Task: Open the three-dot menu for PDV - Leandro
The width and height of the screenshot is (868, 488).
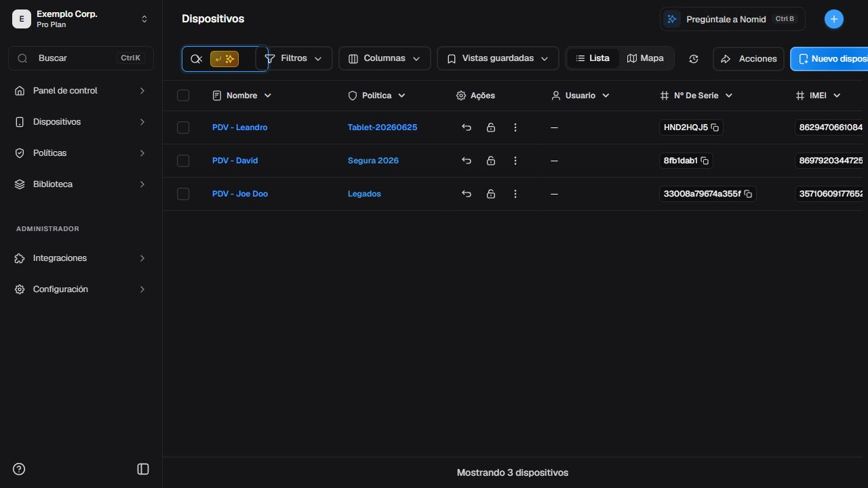Action: (x=515, y=127)
